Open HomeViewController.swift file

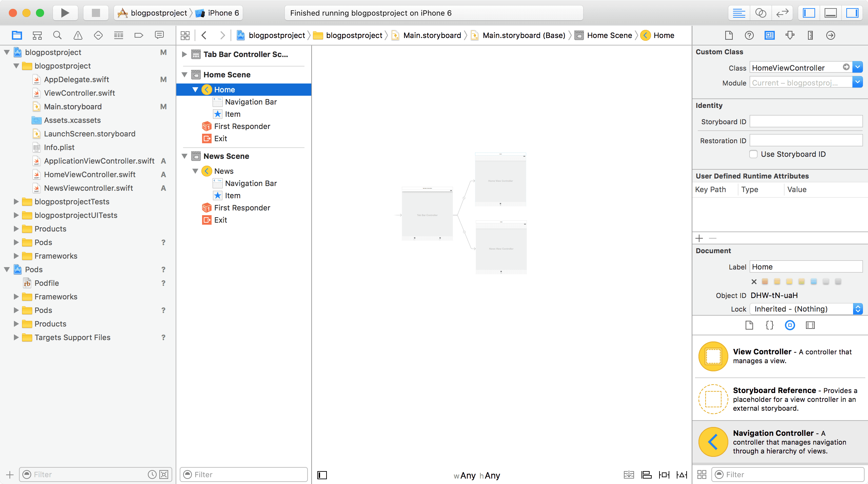point(90,174)
